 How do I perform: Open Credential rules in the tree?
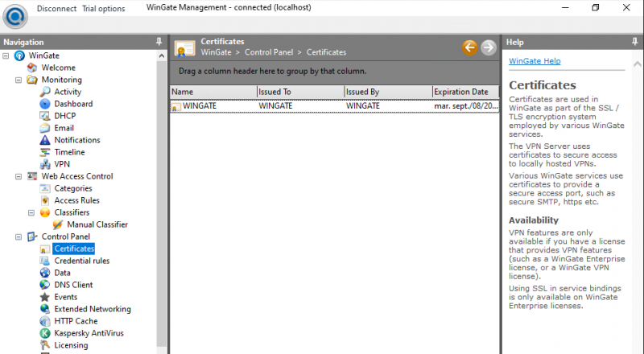[81, 261]
